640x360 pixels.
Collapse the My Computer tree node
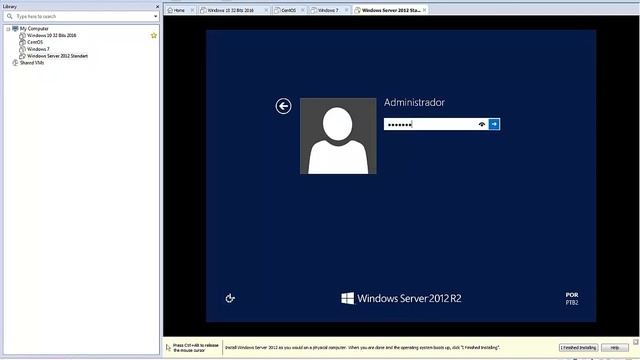tap(8, 29)
